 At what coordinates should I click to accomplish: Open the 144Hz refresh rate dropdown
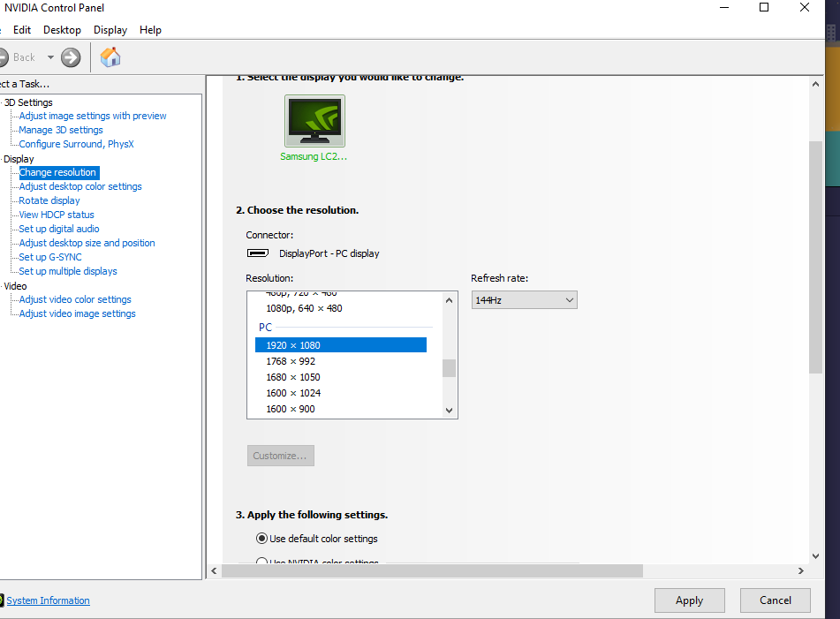coord(524,300)
